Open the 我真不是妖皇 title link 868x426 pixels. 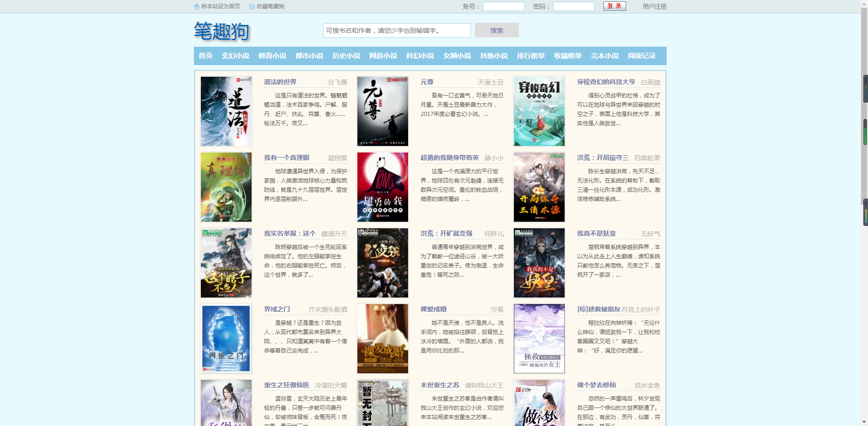pos(597,233)
